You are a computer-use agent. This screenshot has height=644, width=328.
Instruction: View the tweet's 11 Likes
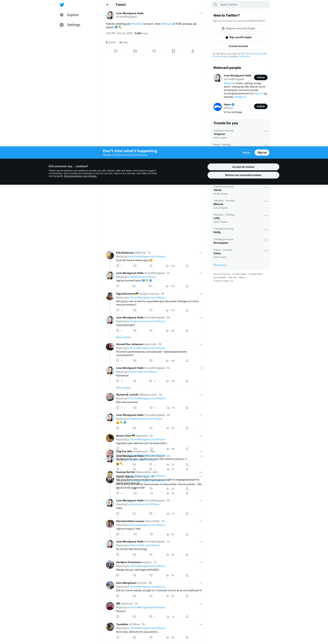[x=124, y=43]
